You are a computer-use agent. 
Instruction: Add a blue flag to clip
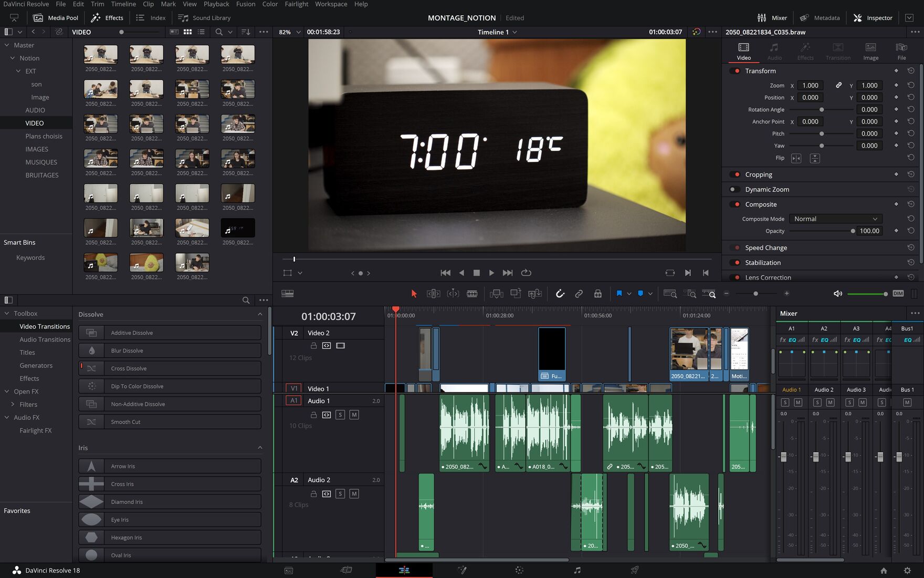pyautogui.click(x=619, y=293)
